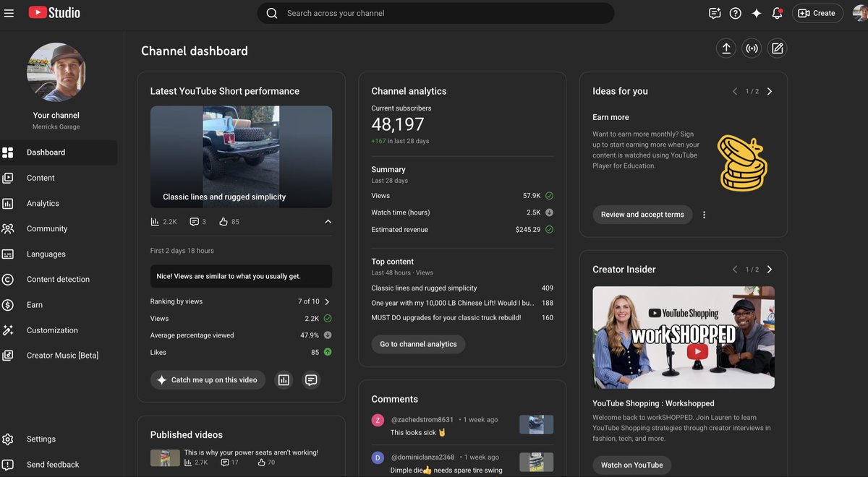
Task: Open One year with my 10,000 LB Chinese Lift
Action: click(x=453, y=303)
